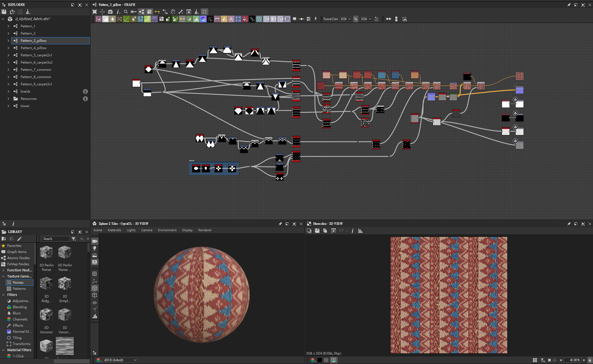The image size is (593, 364).
Task: Select the Blending filter category
Action: pyautogui.click(x=19, y=307)
